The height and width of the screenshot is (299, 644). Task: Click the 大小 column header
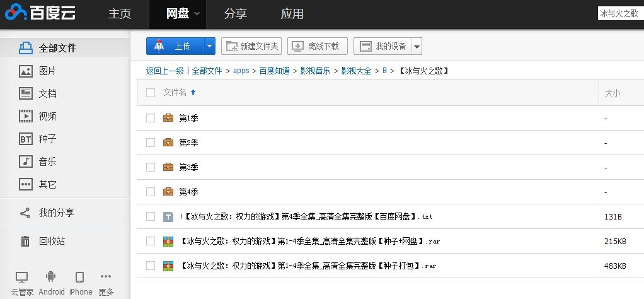(x=612, y=93)
